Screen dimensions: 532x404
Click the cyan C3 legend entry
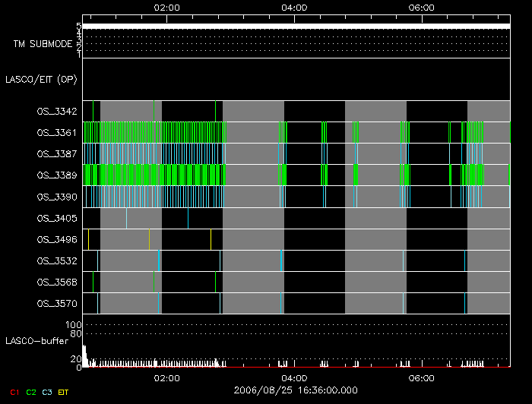[47, 393]
